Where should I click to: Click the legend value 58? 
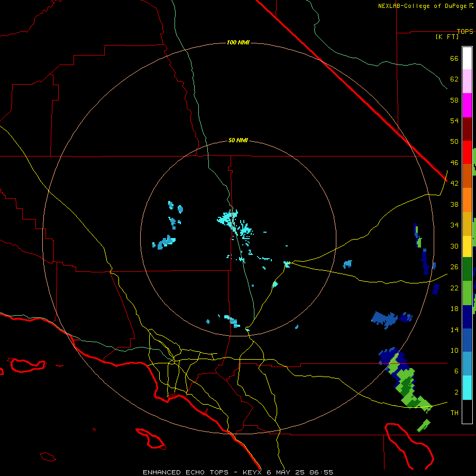(x=454, y=100)
